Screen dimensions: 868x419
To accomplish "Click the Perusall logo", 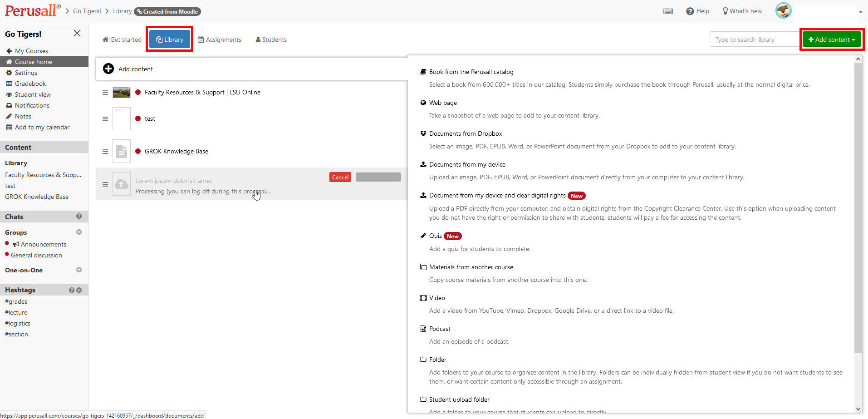I will tap(33, 10).
